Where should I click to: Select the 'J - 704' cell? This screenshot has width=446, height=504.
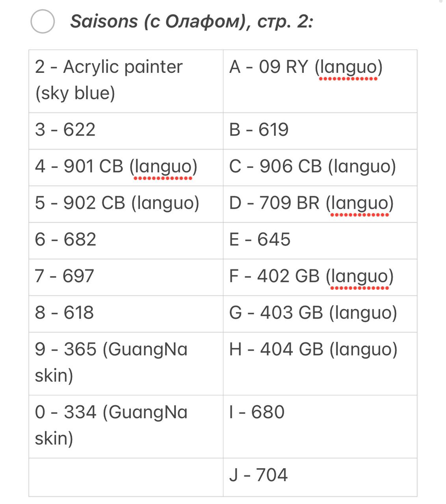pos(320,477)
